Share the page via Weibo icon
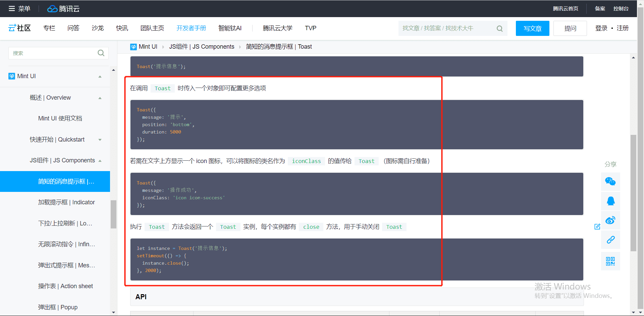 610,220
